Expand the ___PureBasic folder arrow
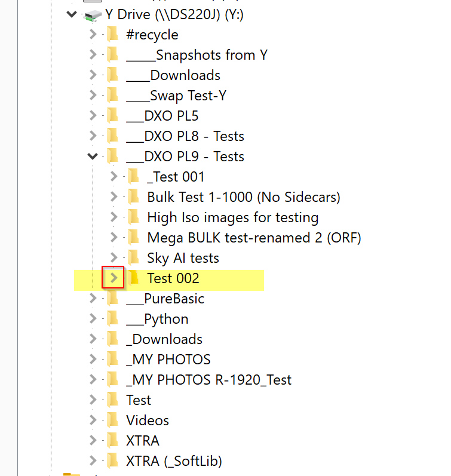Viewport: 451px width, 476px height. click(93, 299)
